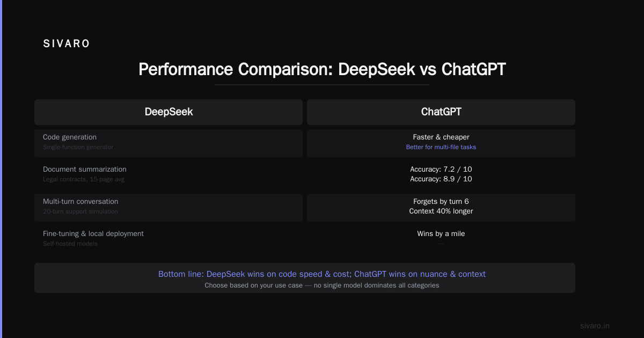Click the SIVARO logo text

point(67,44)
